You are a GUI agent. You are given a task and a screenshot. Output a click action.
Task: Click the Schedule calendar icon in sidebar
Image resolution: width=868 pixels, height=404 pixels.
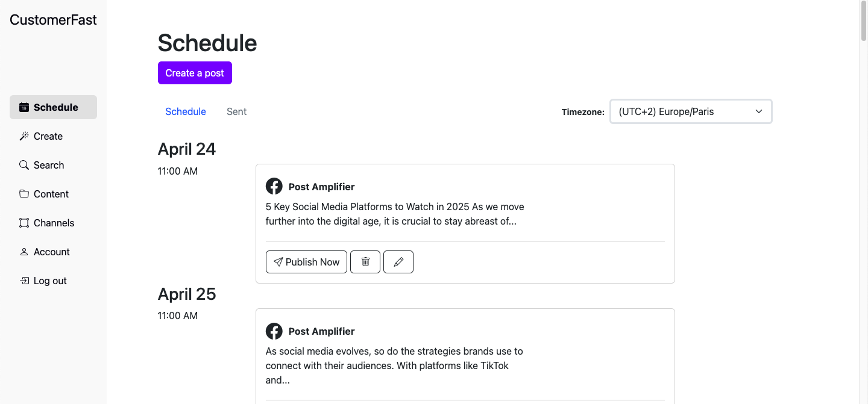pos(24,107)
